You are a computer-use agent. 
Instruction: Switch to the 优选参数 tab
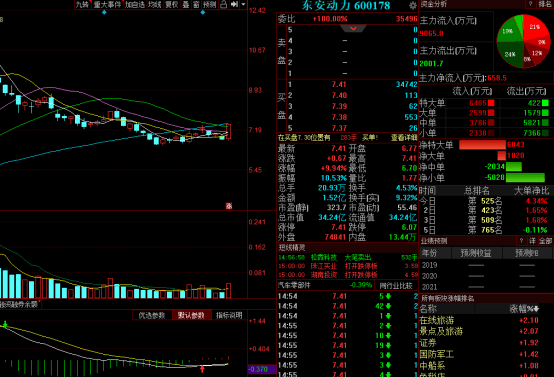tap(152, 315)
